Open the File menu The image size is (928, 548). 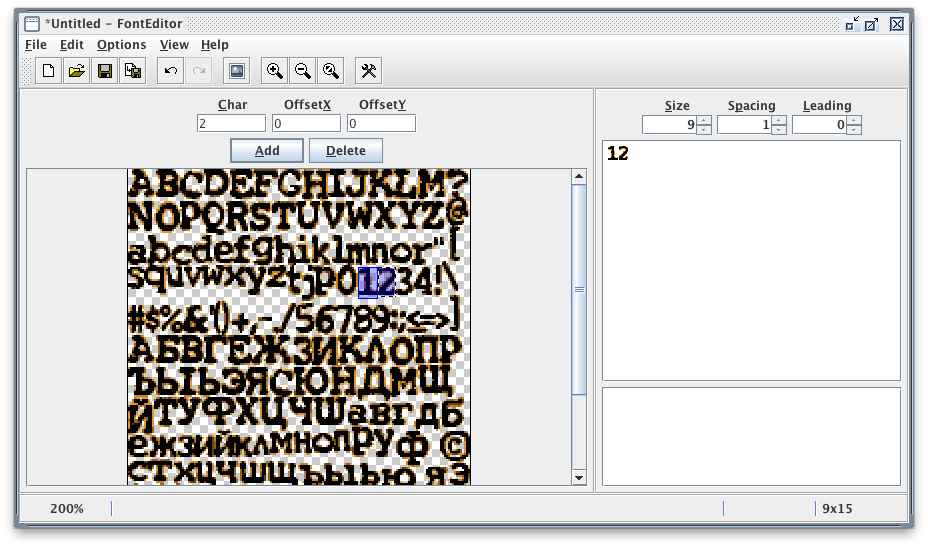[x=36, y=45]
